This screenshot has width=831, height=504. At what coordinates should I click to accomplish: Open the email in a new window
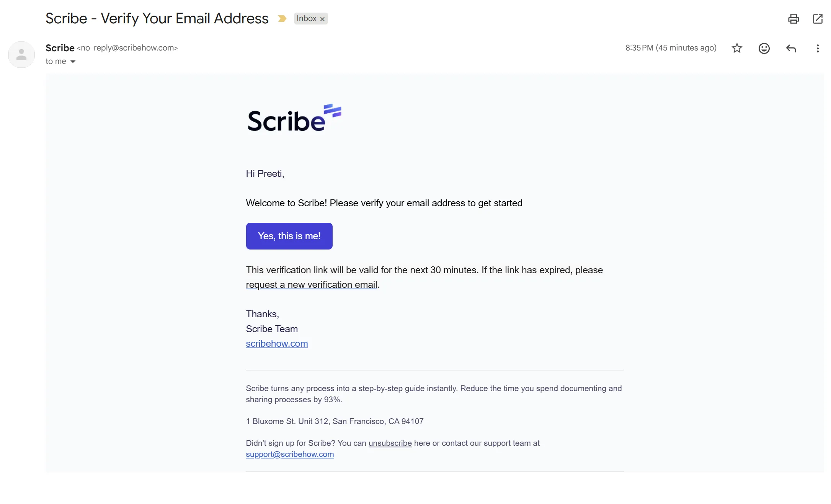point(817,19)
